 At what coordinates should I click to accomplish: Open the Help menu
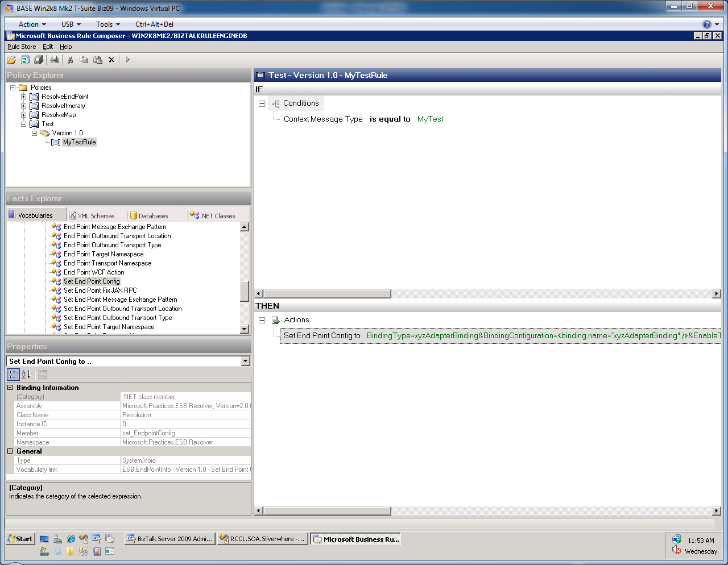[66, 47]
